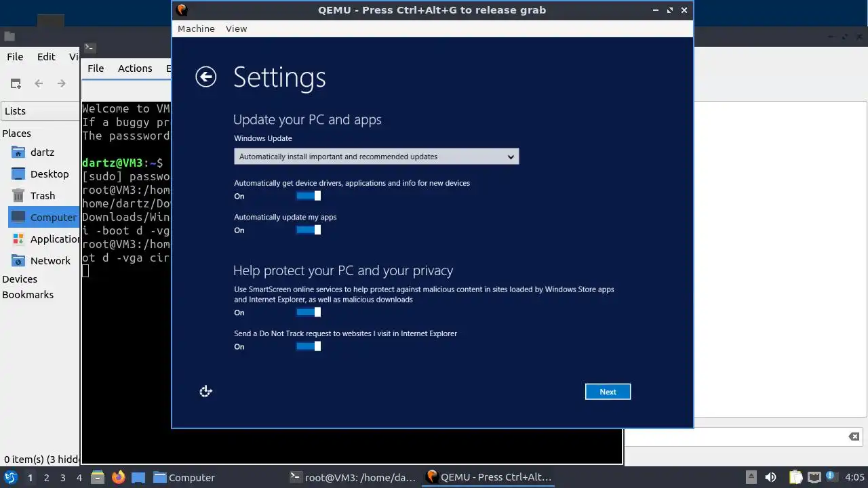Screen dimensions: 868x488
Task: Open the application launcher bird icon
Action: (10, 477)
